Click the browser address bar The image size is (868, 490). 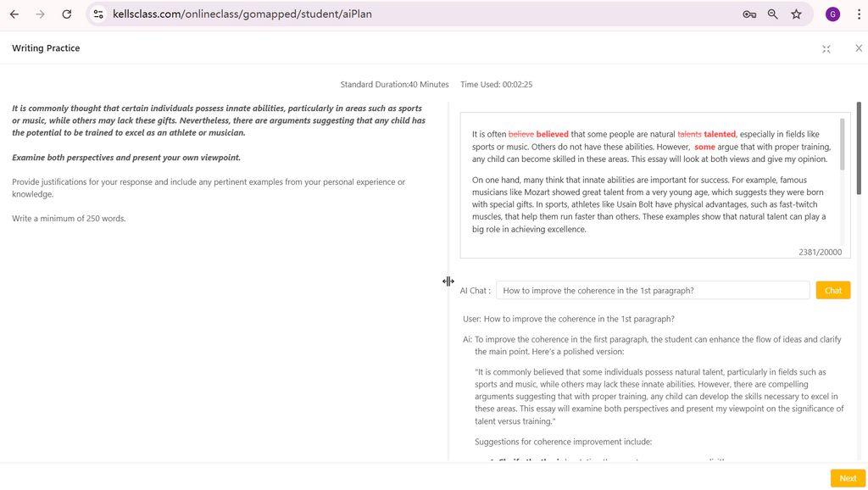[254, 14]
